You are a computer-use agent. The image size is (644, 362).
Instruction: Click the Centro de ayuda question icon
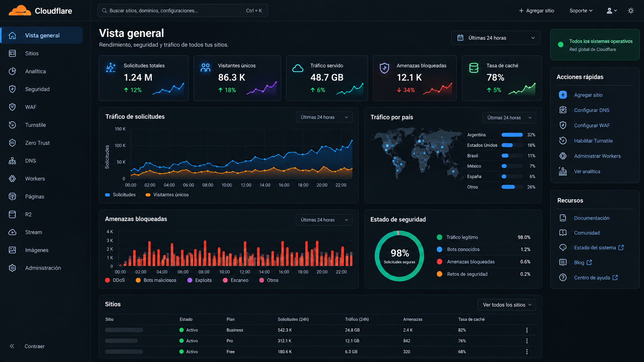click(563, 277)
